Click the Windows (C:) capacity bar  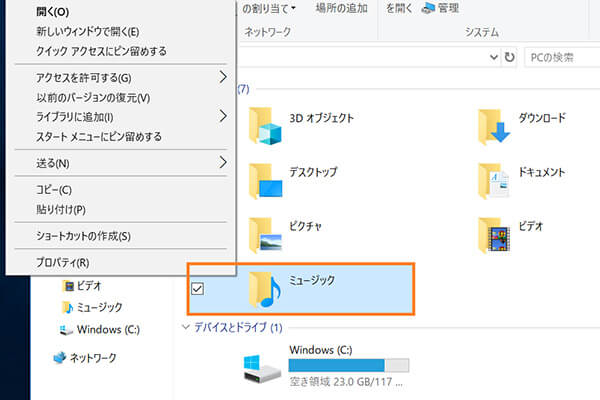coord(349,365)
